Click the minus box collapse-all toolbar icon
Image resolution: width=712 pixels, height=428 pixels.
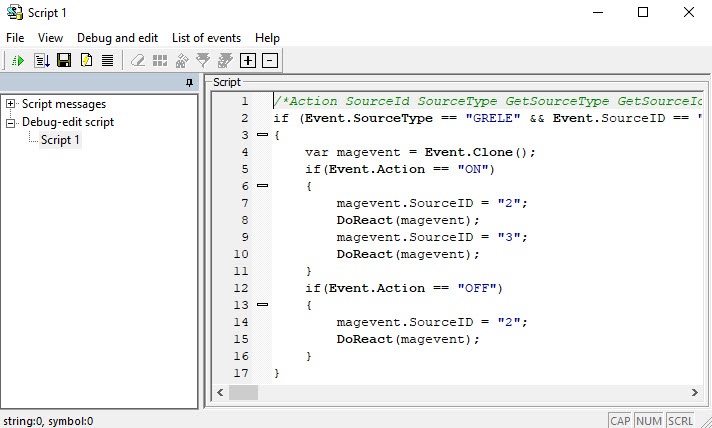[x=269, y=61]
